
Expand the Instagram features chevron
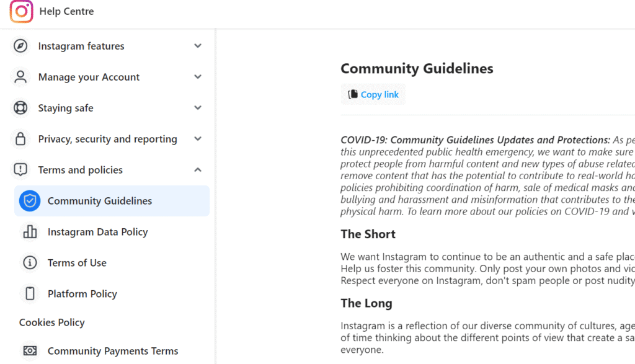(198, 46)
